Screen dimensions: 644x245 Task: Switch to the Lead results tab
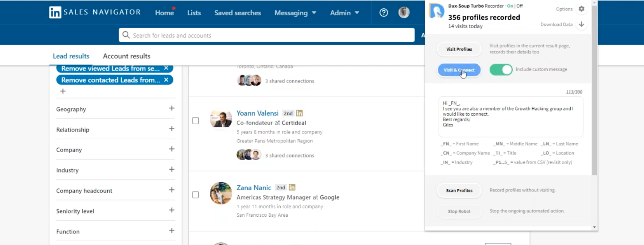[x=71, y=56]
